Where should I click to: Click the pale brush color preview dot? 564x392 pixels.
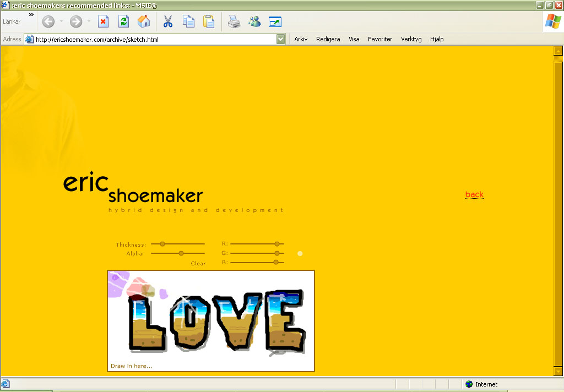(300, 254)
